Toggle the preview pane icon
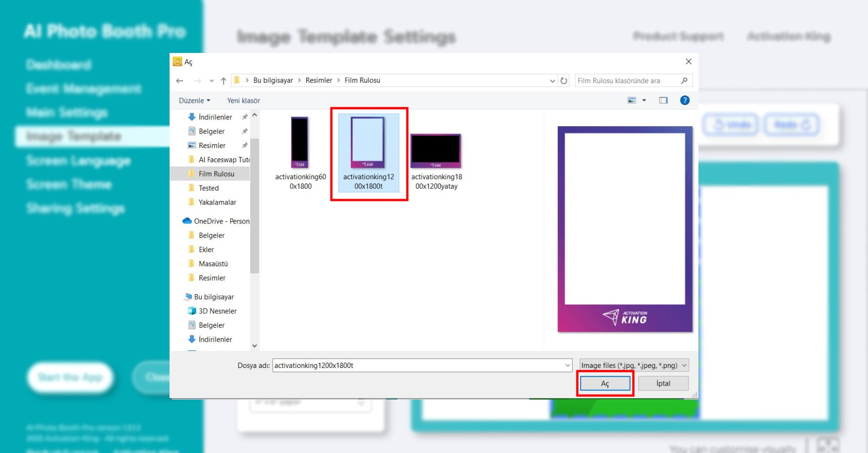Image resolution: width=868 pixels, height=453 pixels. (x=663, y=100)
